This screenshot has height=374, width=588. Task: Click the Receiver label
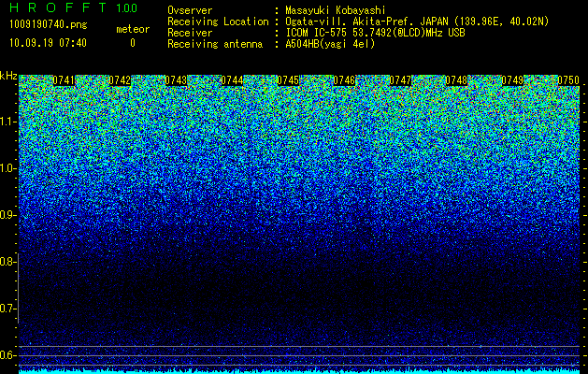190,33
